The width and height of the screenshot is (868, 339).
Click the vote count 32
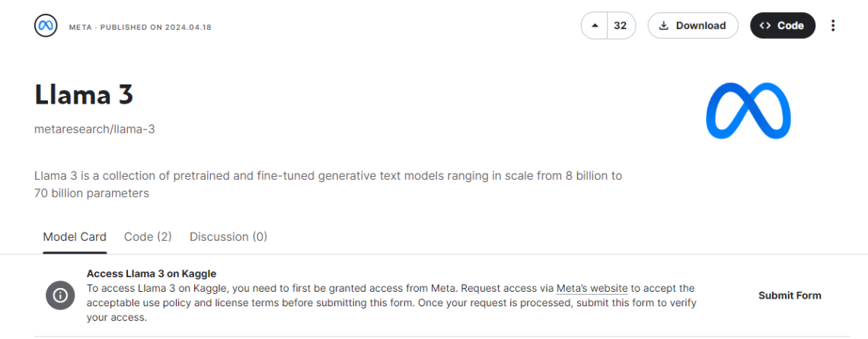(621, 26)
